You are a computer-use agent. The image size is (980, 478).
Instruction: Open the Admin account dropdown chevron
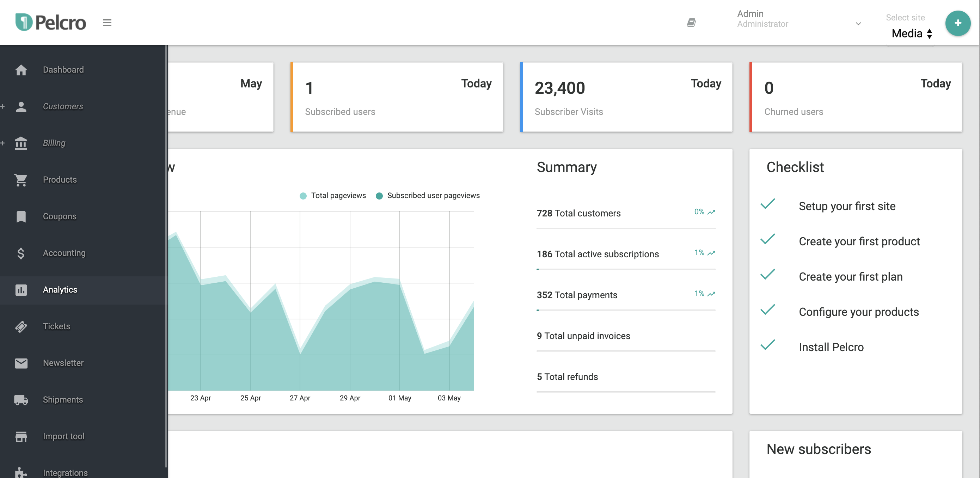click(x=858, y=24)
